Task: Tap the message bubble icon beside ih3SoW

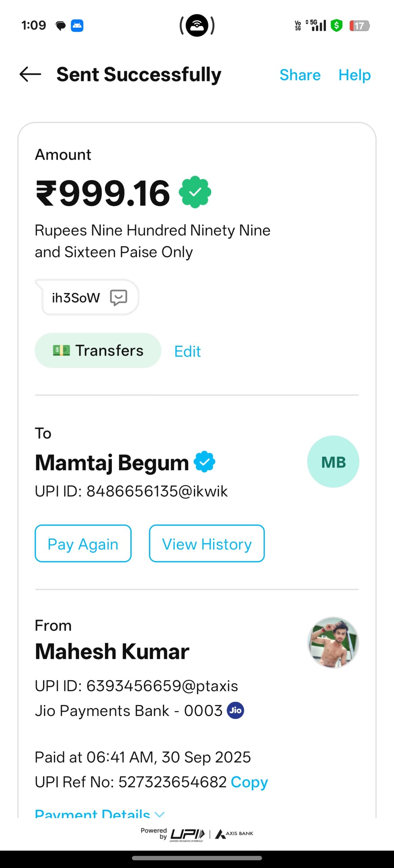Action: [119, 297]
